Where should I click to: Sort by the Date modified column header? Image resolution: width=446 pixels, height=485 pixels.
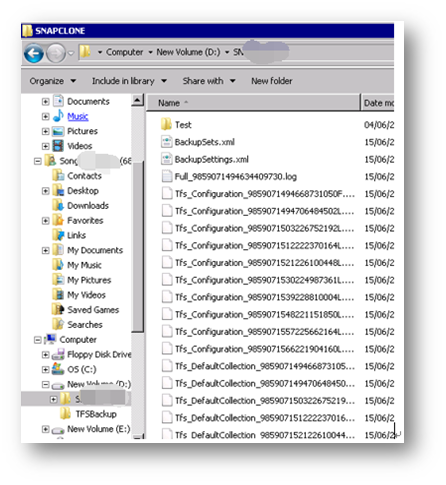[378, 103]
